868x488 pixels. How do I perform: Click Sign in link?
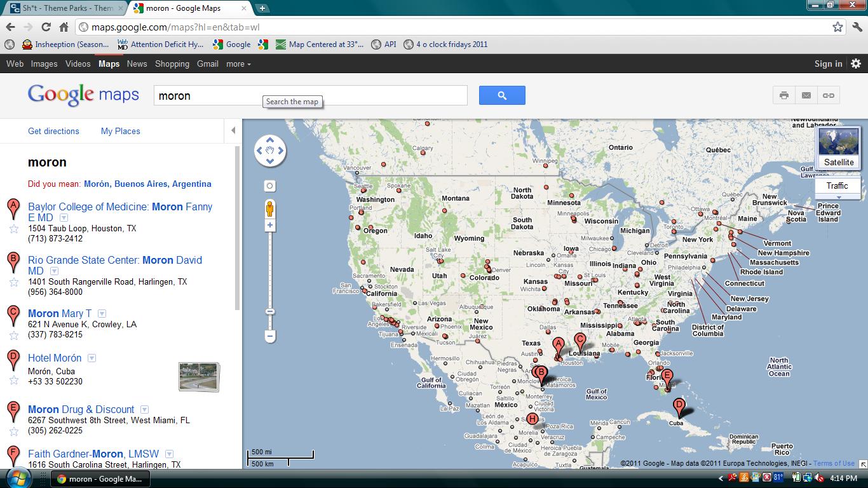(829, 64)
